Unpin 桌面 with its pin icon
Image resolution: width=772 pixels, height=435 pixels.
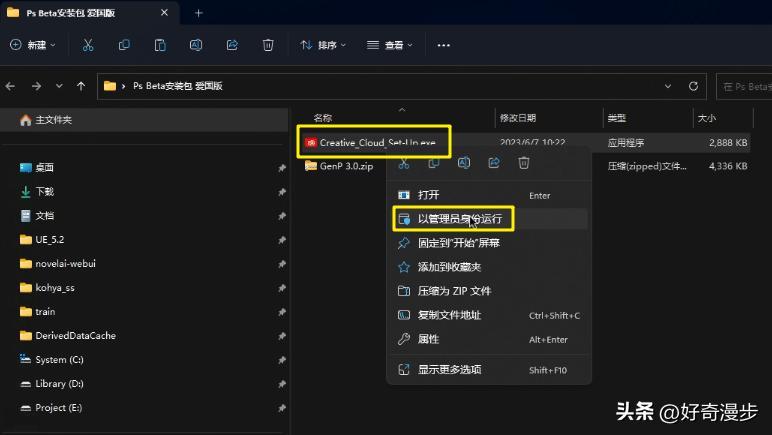[282, 168]
